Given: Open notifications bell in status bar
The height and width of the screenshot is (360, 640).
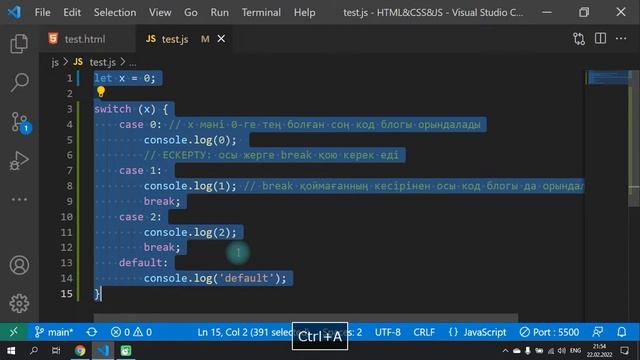Looking at the screenshot, I should click(621, 332).
